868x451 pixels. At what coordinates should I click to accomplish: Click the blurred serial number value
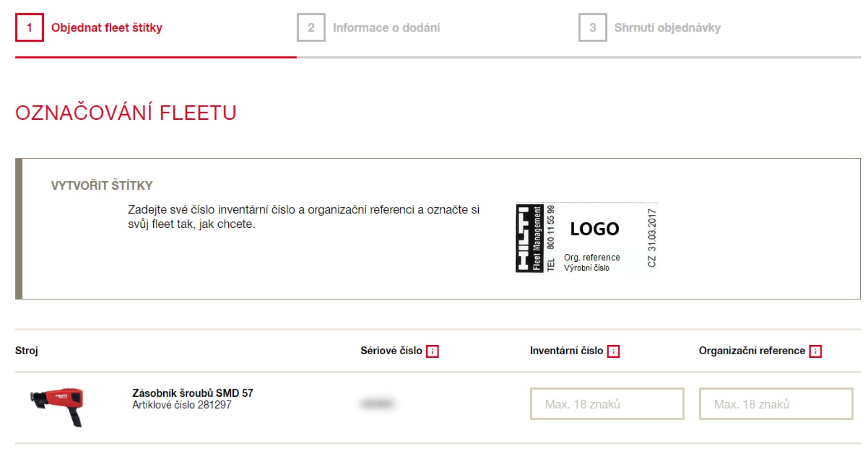[x=377, y=403]
